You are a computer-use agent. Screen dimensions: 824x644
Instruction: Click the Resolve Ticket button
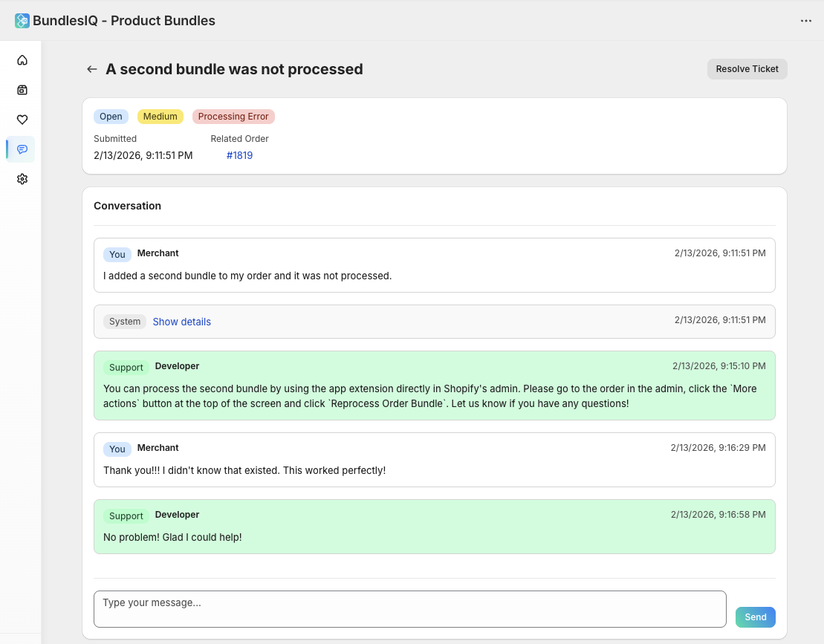point(747,68)
